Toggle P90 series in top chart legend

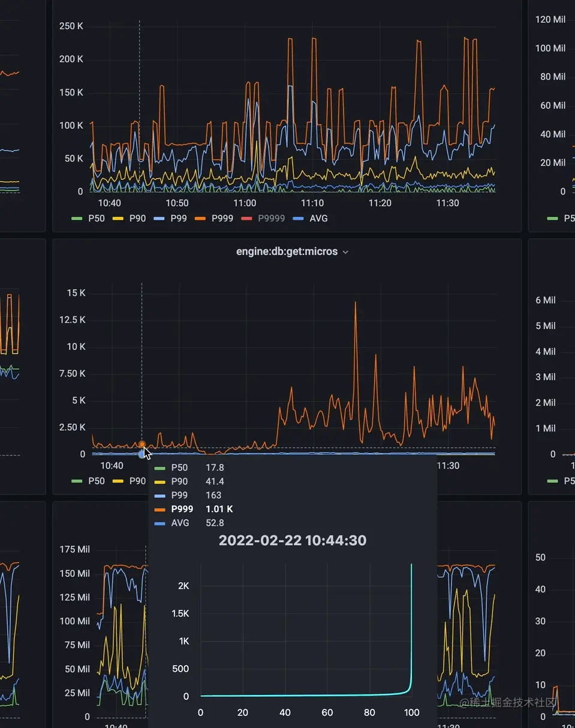[129, 218]
